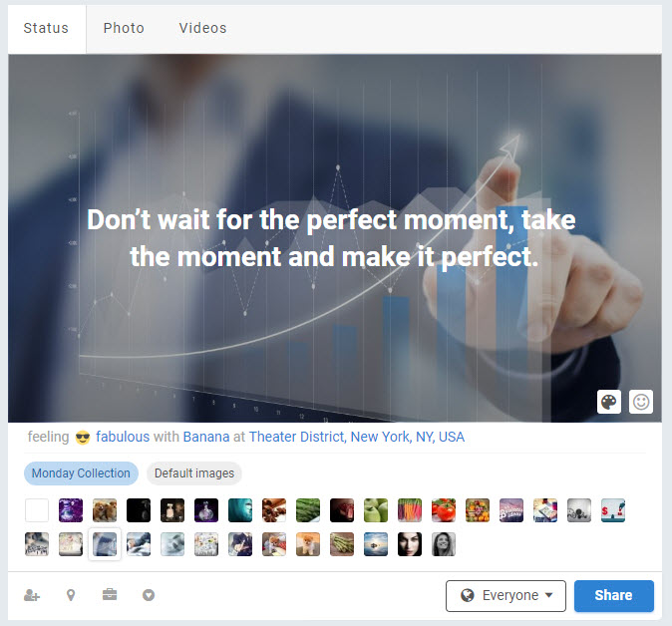Click the sunglasses emoji next to fabulous
The height and width of the screenshot is (626, 672).
(x=83, y=438)
